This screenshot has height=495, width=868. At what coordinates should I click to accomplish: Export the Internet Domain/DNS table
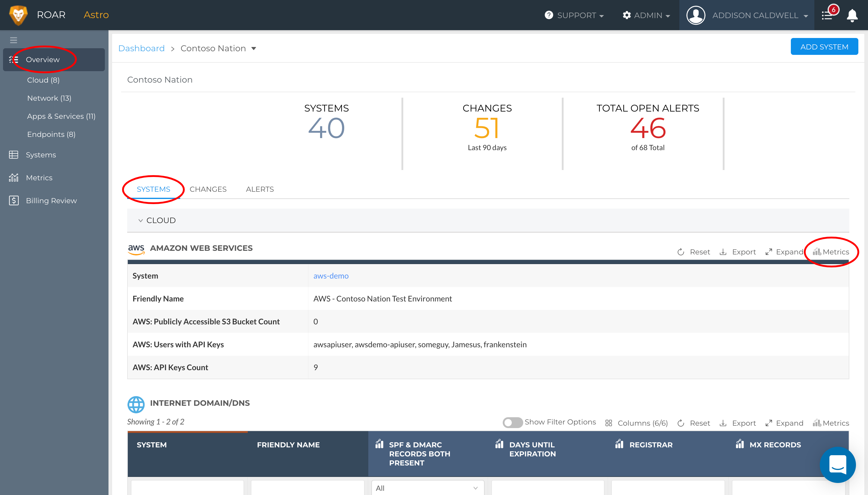738,423
